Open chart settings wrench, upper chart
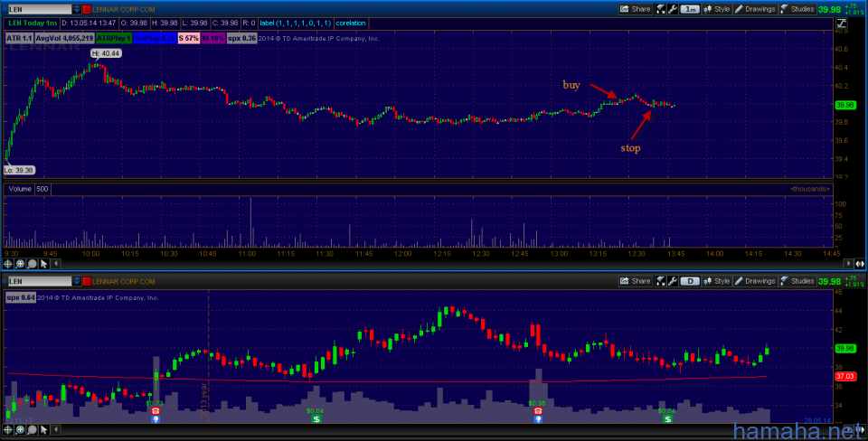Image resolution: width=868 pixels, height=441 pixels. click(673, 9)
